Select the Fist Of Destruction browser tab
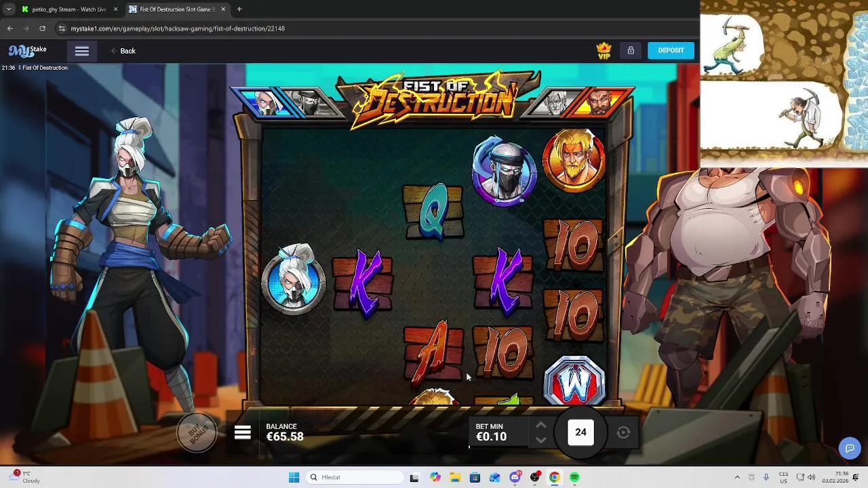 pos(178,9)
